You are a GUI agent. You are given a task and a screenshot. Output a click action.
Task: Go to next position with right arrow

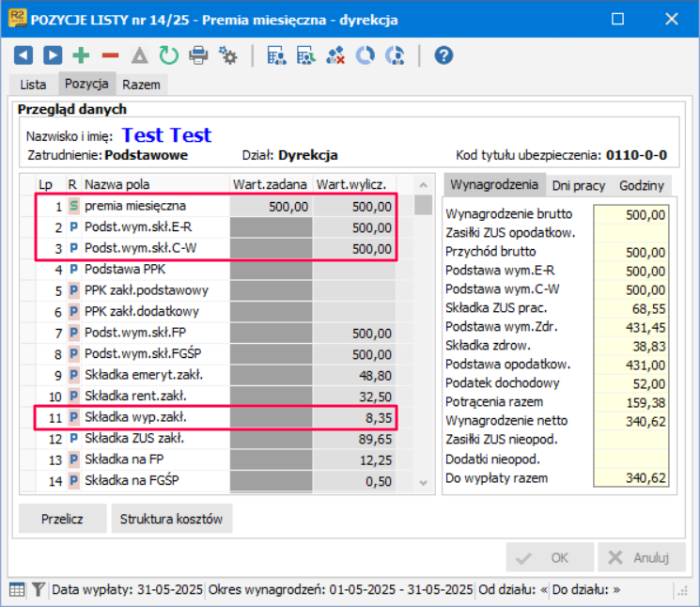pos(53,55)
